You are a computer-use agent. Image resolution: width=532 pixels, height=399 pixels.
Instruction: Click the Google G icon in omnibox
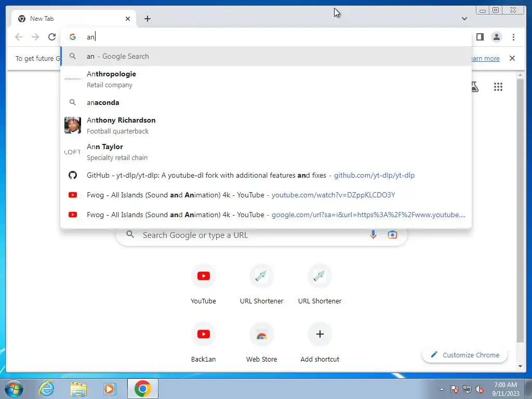click(72, 37)
